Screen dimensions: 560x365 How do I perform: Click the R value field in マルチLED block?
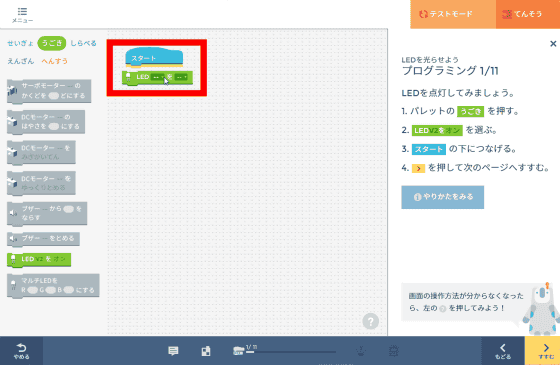pyautogui.click(x=32, y=290)
